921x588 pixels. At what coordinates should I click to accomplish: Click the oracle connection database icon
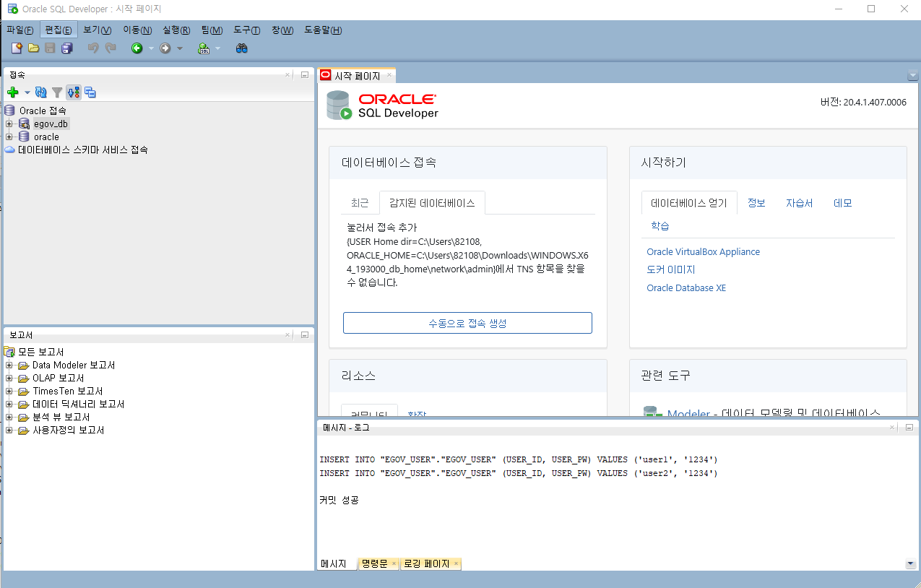25,137
